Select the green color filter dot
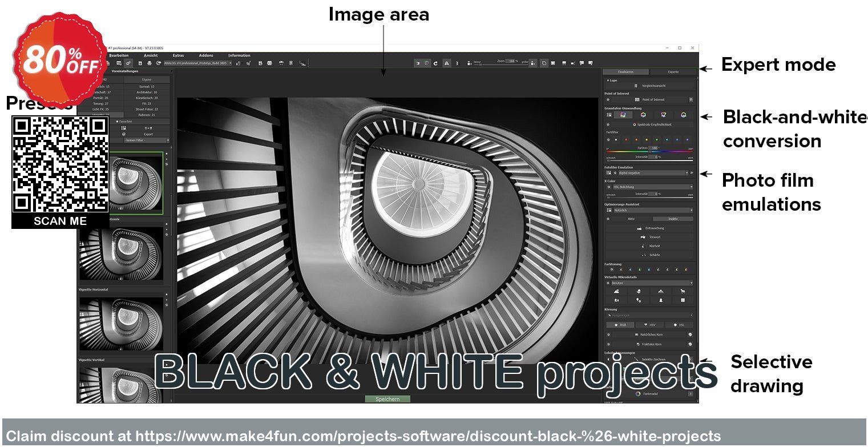 (657, 139)
